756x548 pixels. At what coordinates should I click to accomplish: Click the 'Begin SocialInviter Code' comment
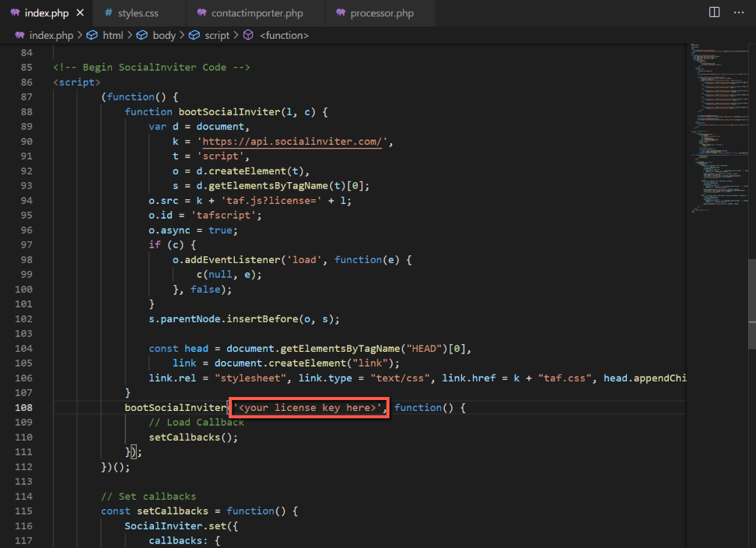[x=152, y=67]
